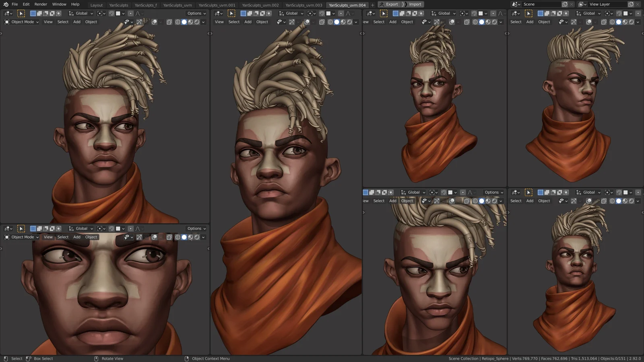Open the editor type selector in top-left viewport
644x362 pixels.
pos(7,13)
